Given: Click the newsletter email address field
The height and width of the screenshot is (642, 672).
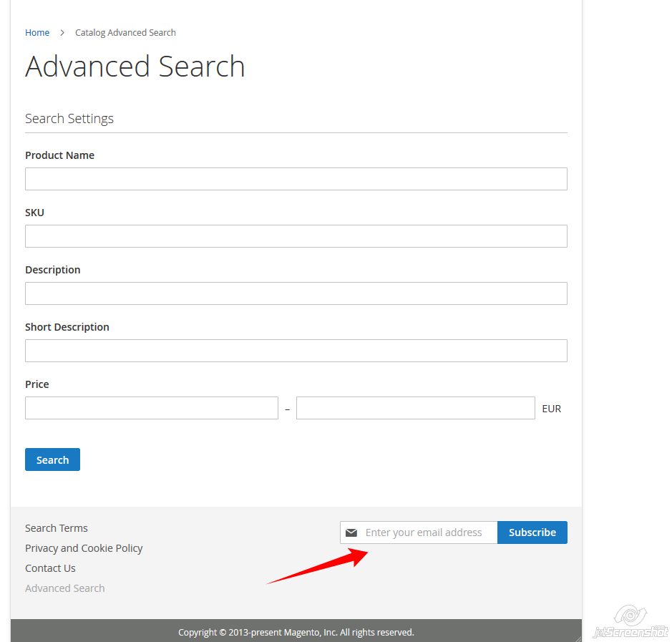Looking at the screenshot, I should pos(419,532).
